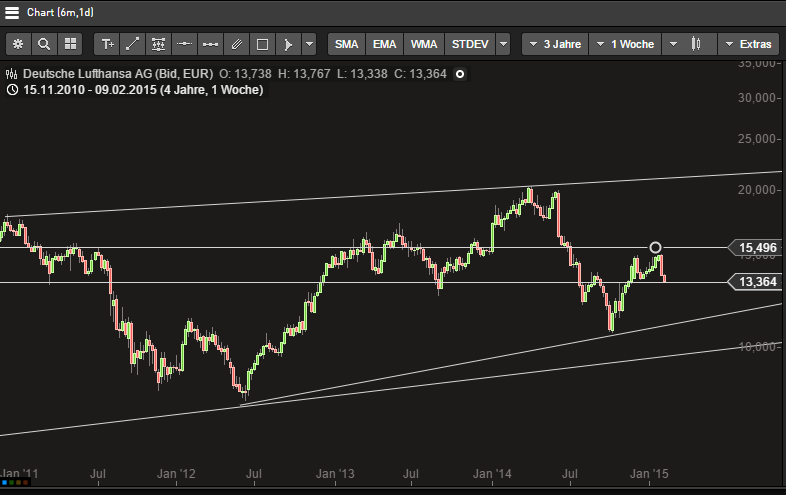The height and width of the screenshot is (495, 786).
Task: Select the text annotation tool
Action: 107,44
